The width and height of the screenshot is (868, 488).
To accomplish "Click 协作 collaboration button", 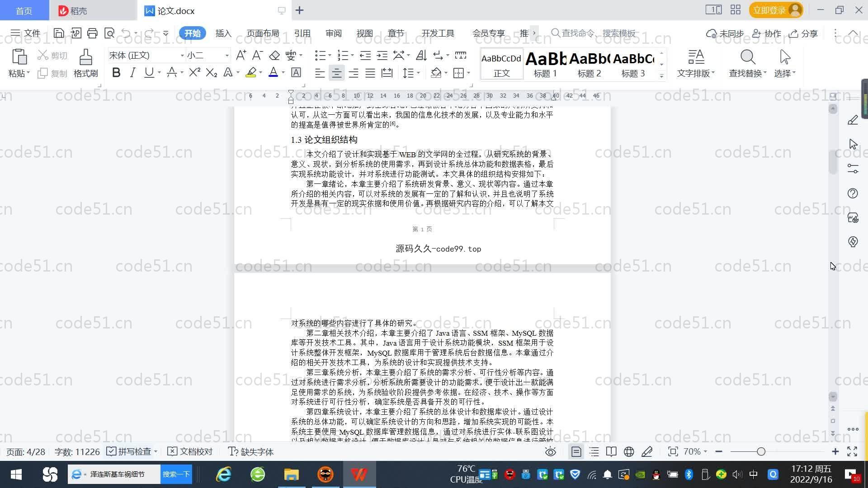I will [x=766, y=33].
